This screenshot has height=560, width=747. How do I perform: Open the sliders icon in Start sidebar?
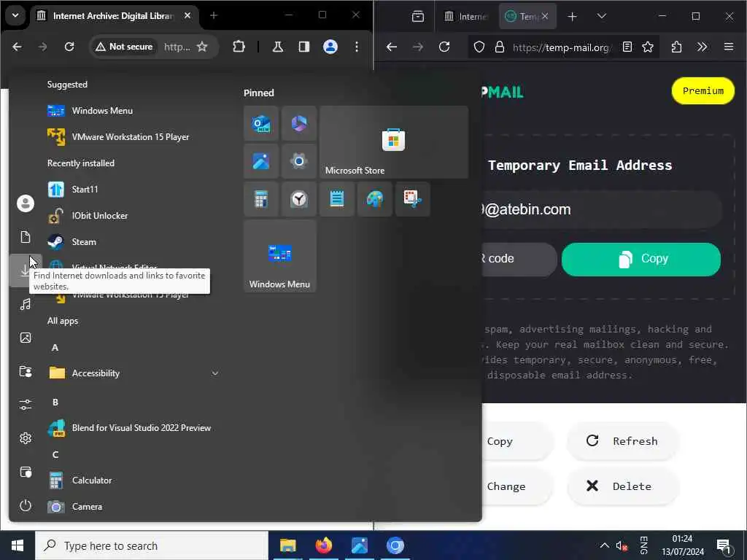pos(26,405)
